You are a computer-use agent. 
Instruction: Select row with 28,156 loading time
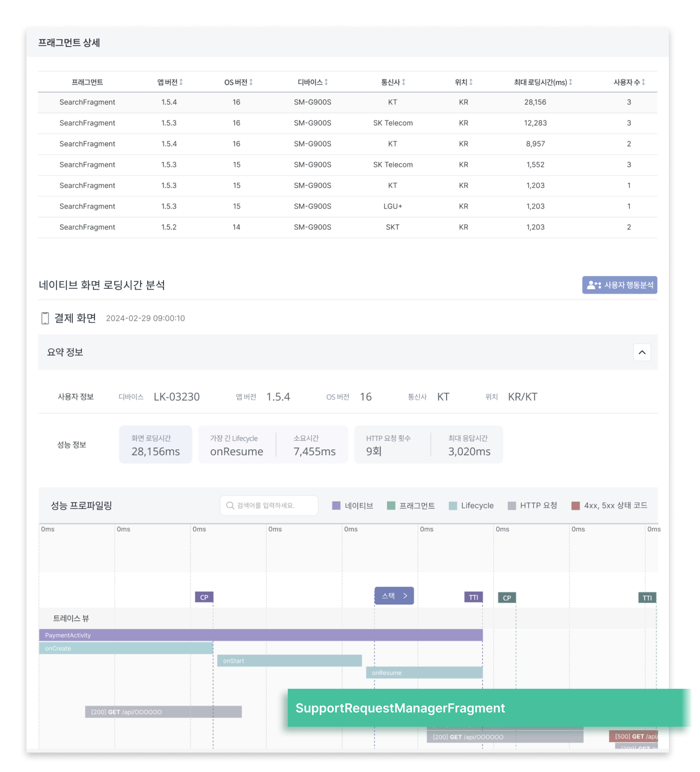point(348,102)
